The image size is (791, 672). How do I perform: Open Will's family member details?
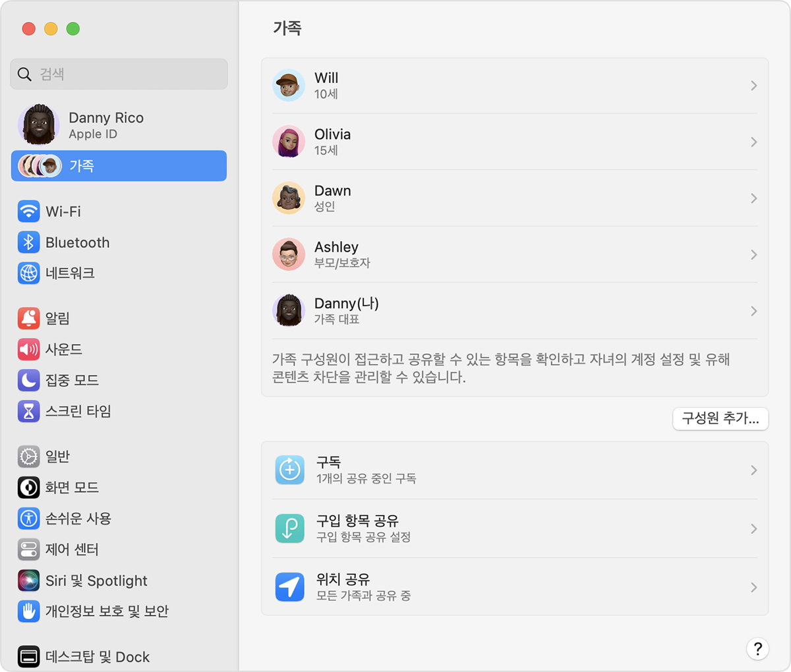[514, 85]
